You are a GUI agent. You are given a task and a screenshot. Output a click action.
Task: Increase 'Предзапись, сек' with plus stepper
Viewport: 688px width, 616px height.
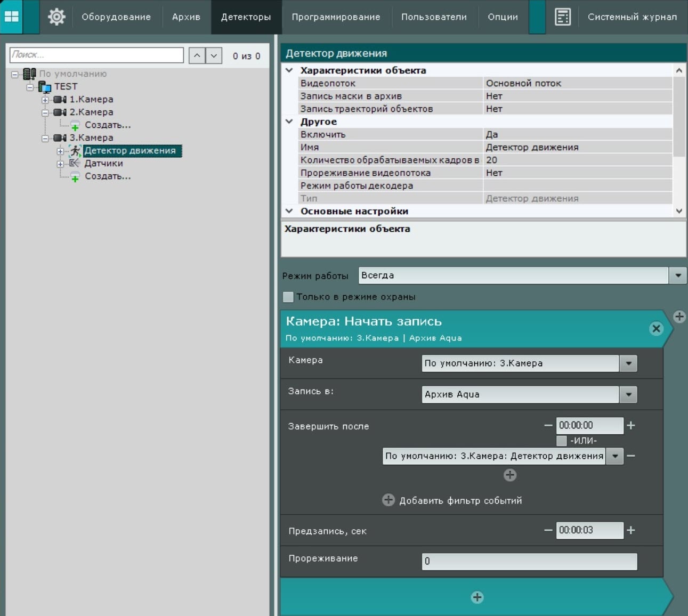[x=631, y=530]
